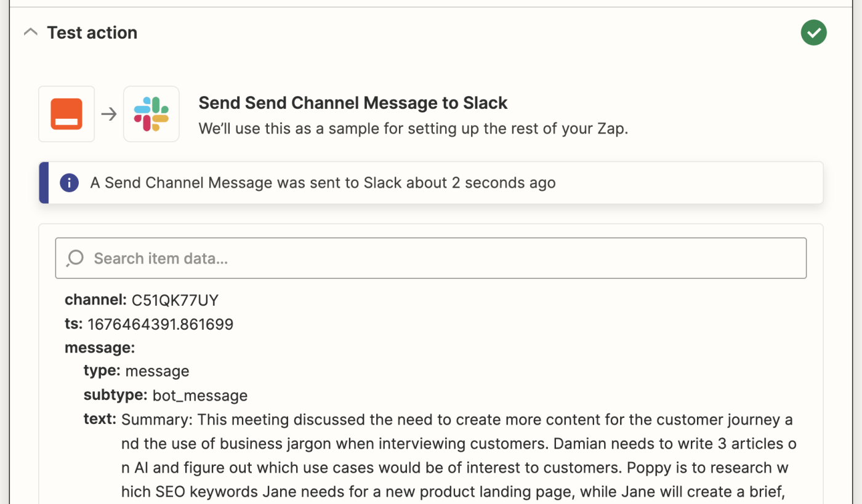Screen dimensions: 862x504
Task: Click the Send Channel Message to Slack title
Action: [x=353, y=103]
